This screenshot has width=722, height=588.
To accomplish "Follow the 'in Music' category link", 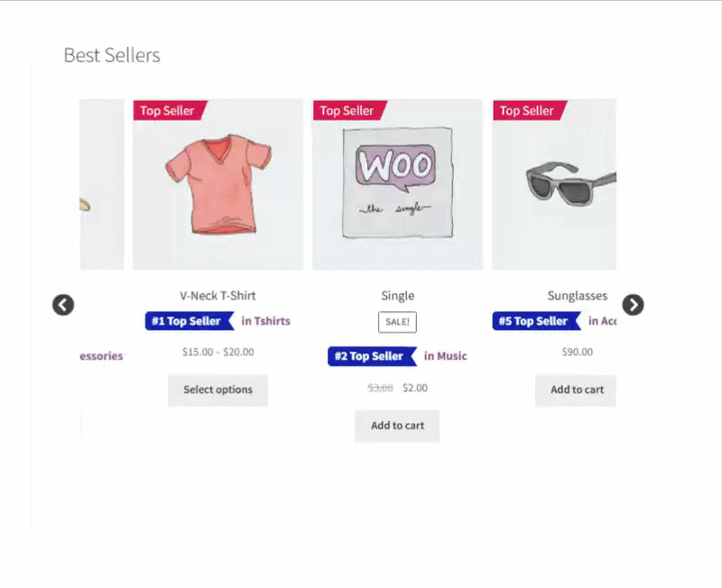I will [x=446, y=356].
